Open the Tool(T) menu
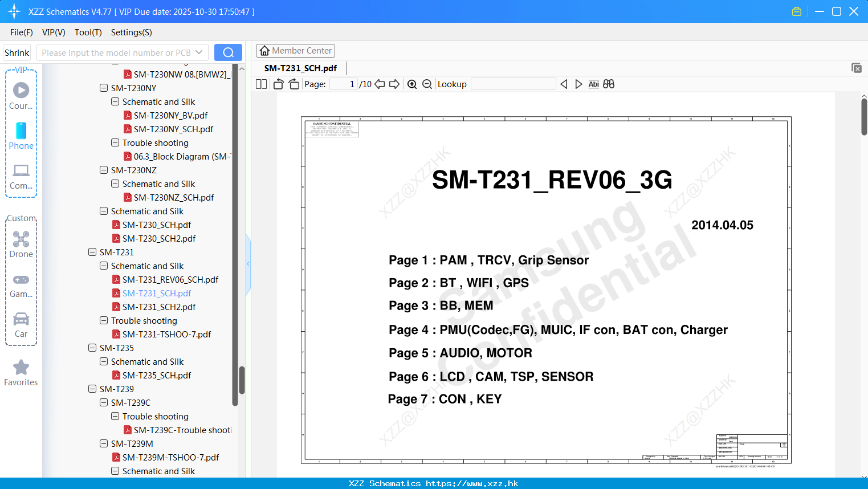868x489 pixels. [88, 32]
